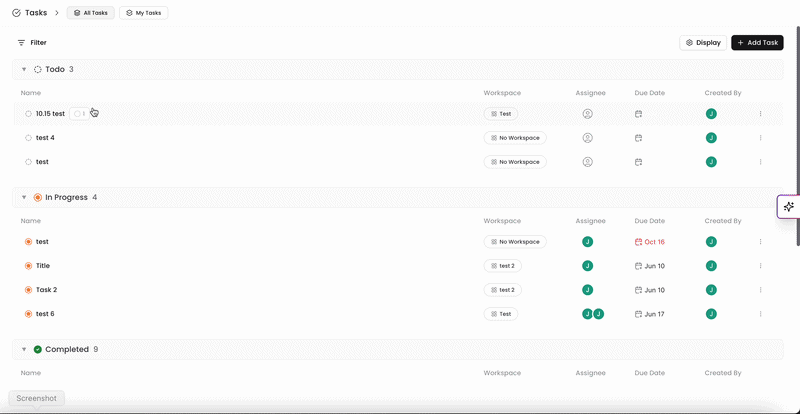Switch to the All Tasks tab
Image resolution: width=800 pixels, height=414 pixels.
[91, 13]
